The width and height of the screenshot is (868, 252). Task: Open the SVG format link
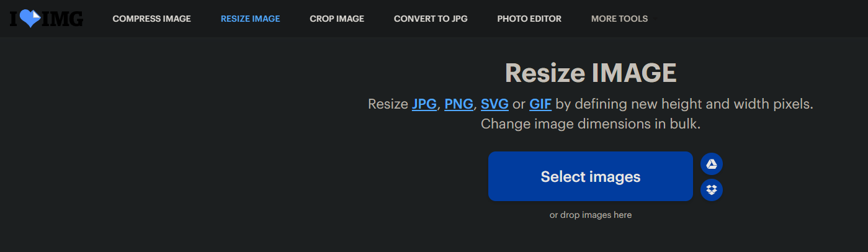point(494,104)
